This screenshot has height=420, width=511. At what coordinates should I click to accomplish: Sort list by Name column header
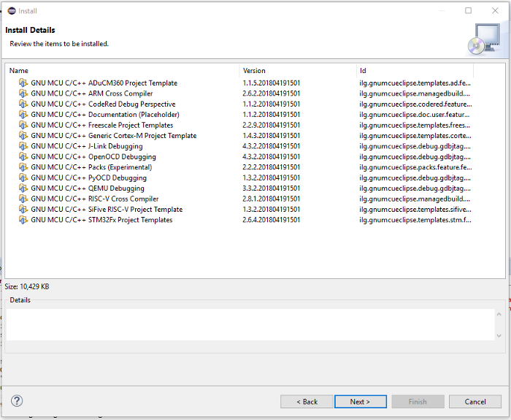122,70
